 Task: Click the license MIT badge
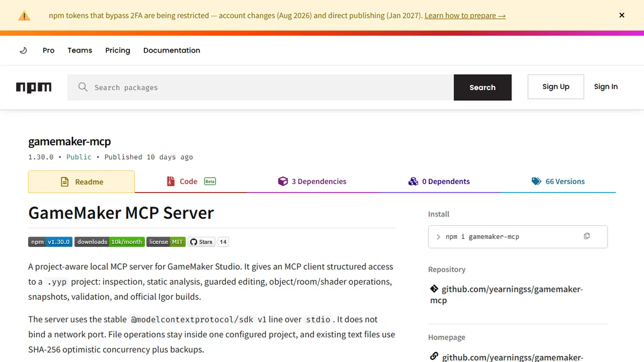coord(166,242)
